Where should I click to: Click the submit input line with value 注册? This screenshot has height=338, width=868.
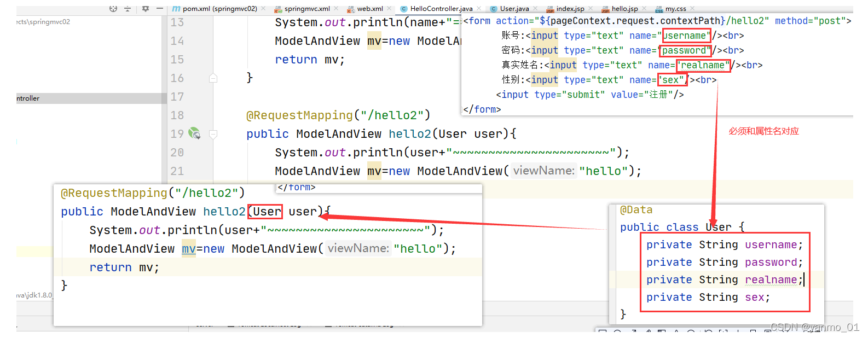(x=590, y=95)
